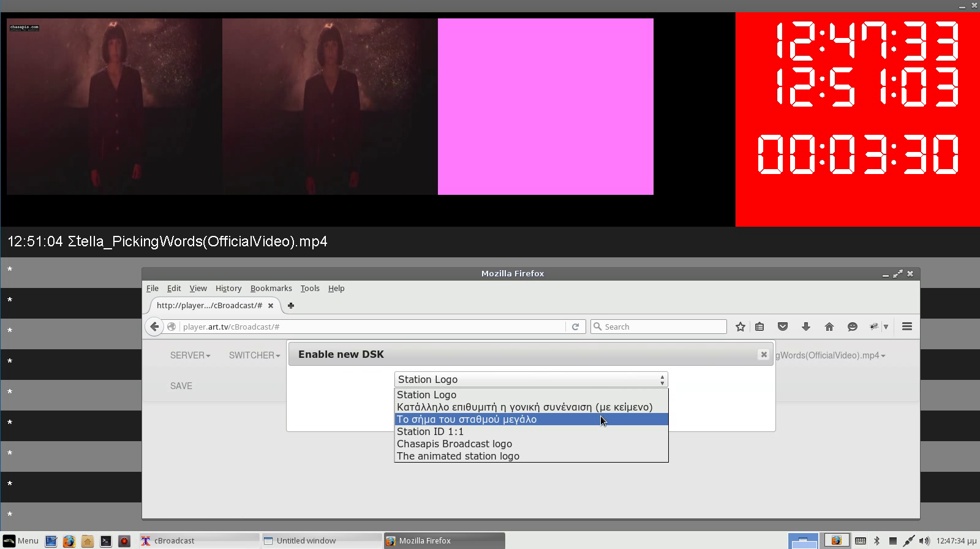Launch Firefox from the taskbar launcher
This screenshot has height=549, width=980.
pyautogui.click(x=69, y=541)
